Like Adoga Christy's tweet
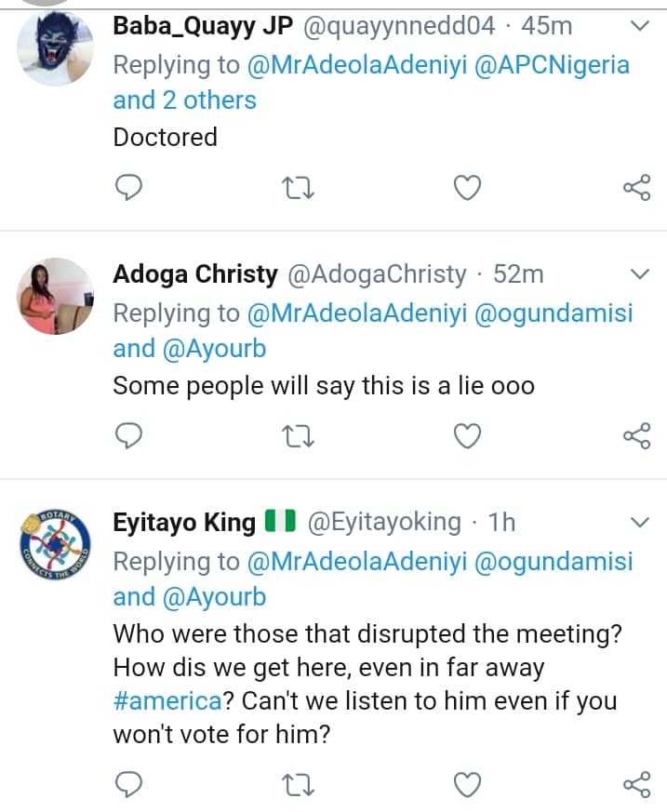 tap(467, 435)
